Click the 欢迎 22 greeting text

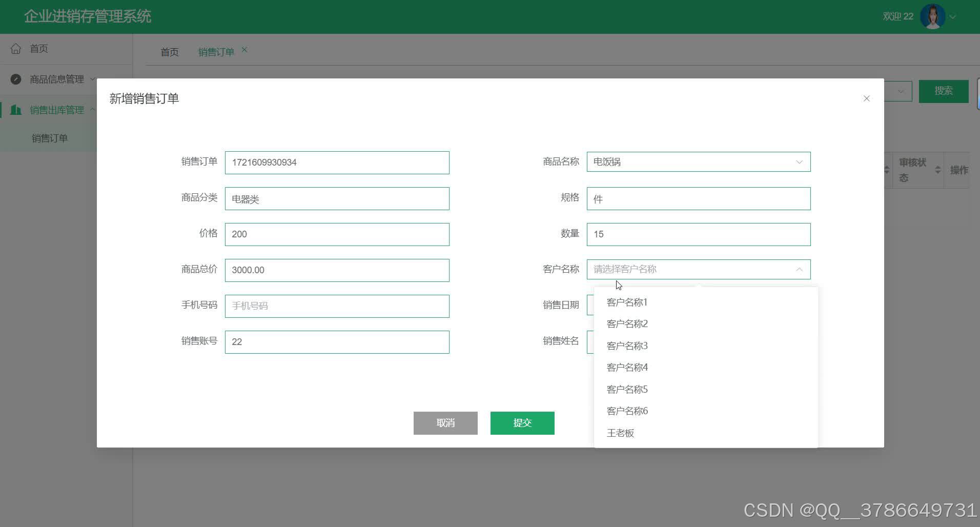click(x=898, y=16)
